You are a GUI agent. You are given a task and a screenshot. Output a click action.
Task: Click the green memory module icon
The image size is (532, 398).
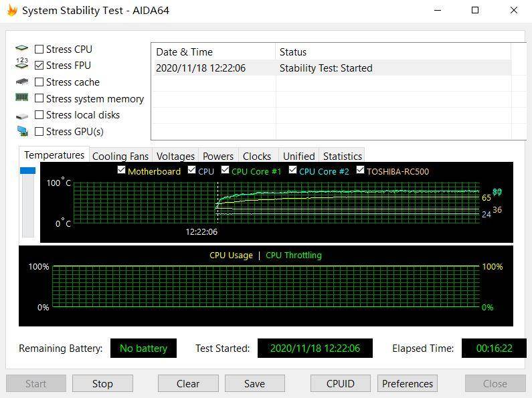tap(22, 98)
